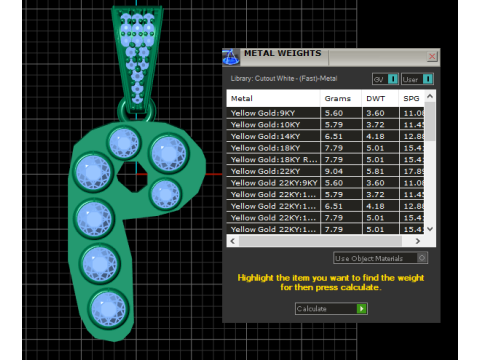The image size is (480, 360).
Task: Select the Yellow Gold 22KY:9KY row
Action: tap(326, 183)
